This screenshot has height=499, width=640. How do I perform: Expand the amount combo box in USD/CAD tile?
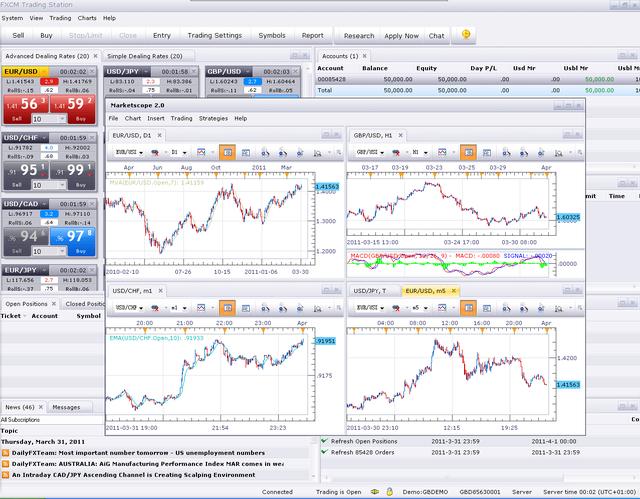pos(62,251)
